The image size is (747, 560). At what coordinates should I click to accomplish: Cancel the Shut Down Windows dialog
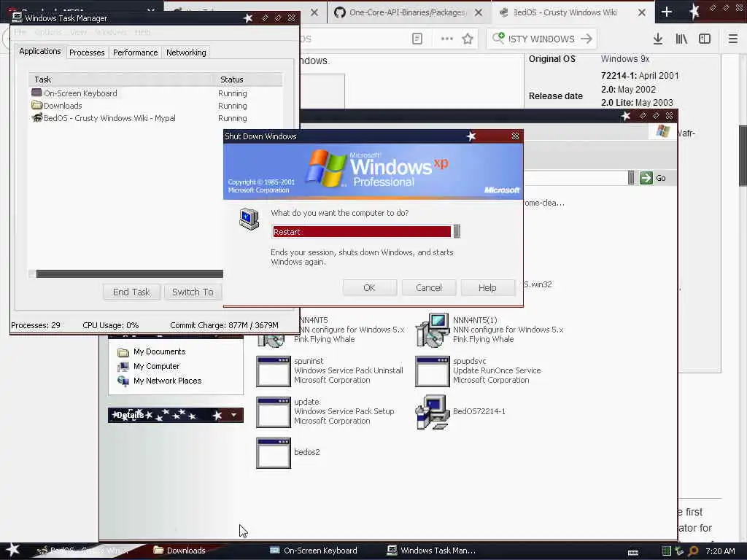click(429, 287)
